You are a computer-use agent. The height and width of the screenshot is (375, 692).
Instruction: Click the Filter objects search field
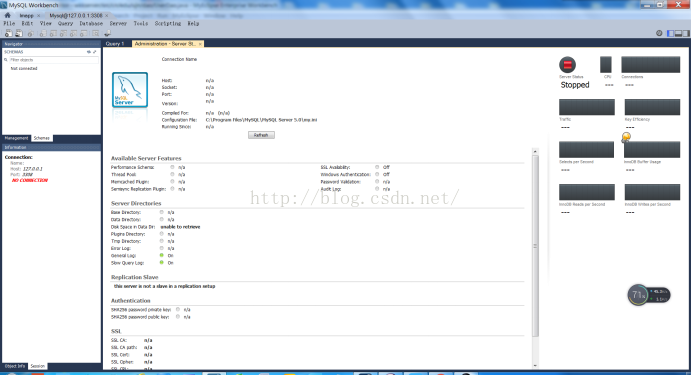click(54, 60)
